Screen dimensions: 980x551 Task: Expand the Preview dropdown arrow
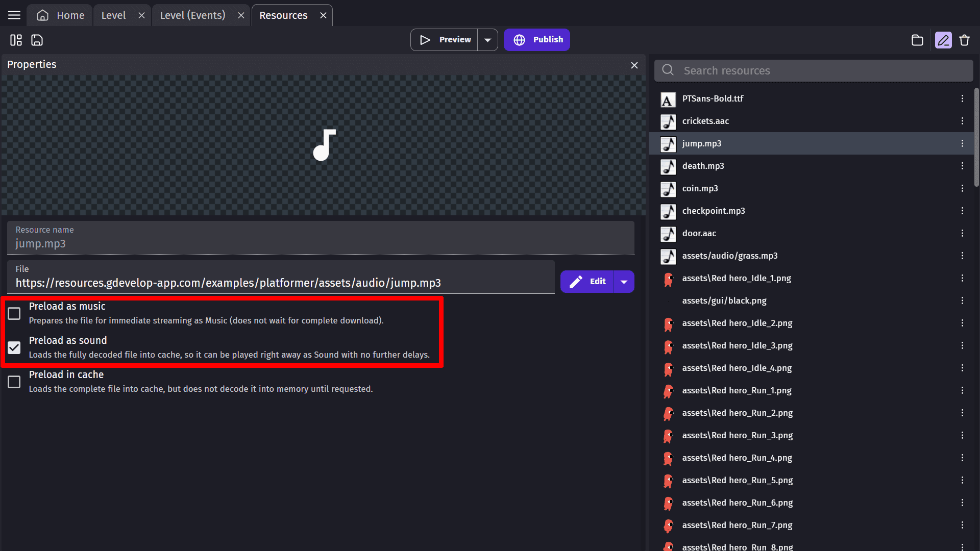487,40
